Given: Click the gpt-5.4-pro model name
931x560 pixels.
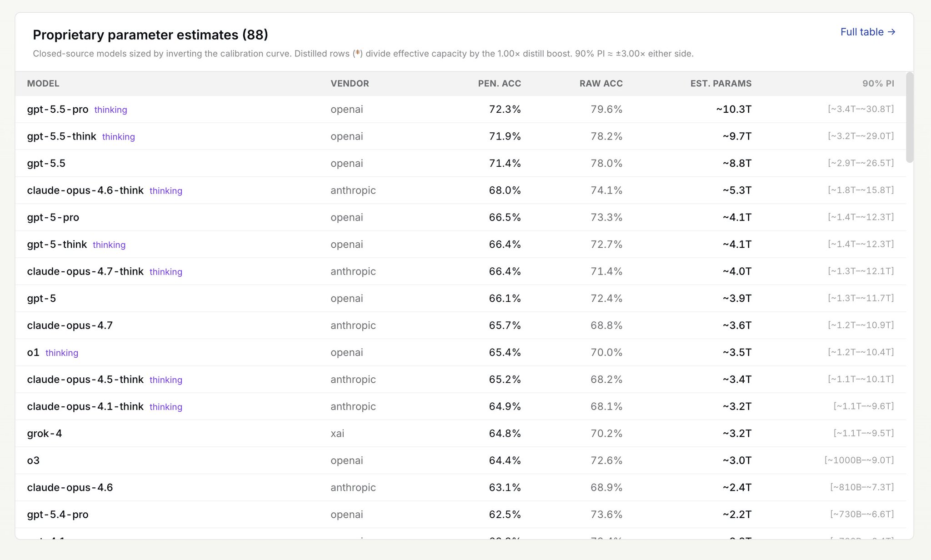Looking at the screenshot, I should point(58,515).
